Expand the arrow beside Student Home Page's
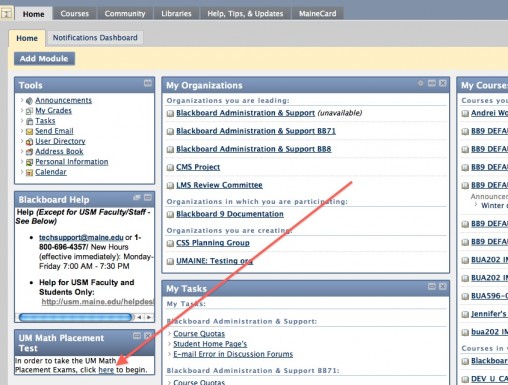Screen dimensions: 508x385 [x=170, y=344]
